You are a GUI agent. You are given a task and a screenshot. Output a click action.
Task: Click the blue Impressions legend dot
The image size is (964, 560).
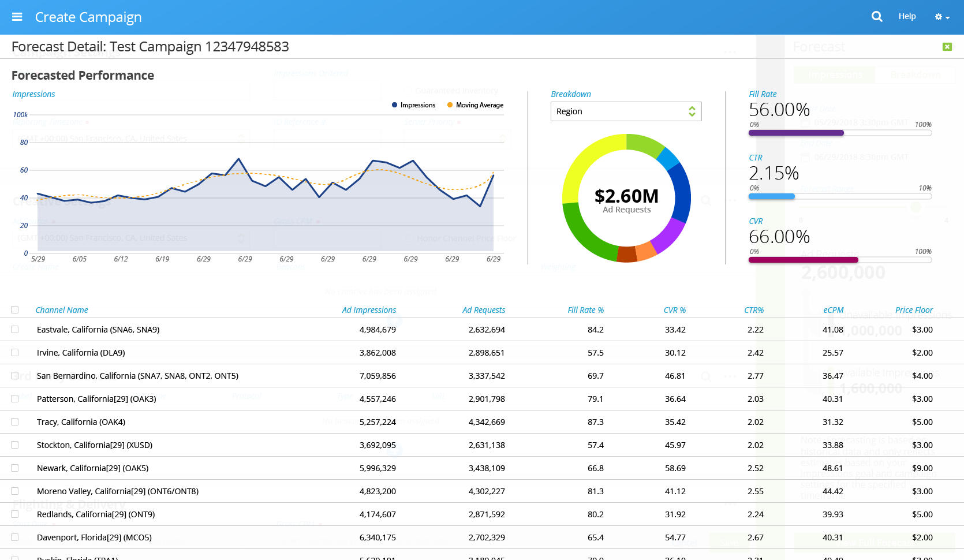(395, 105)
